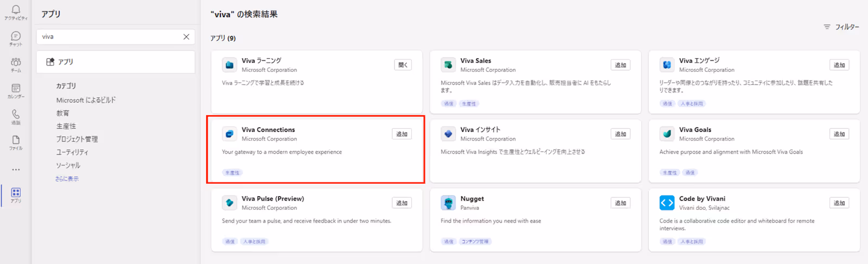Open the Chat icon in the sidebar
Image resolution: width=868 pixels, height=264 pixels.
[x=16, y=36]
